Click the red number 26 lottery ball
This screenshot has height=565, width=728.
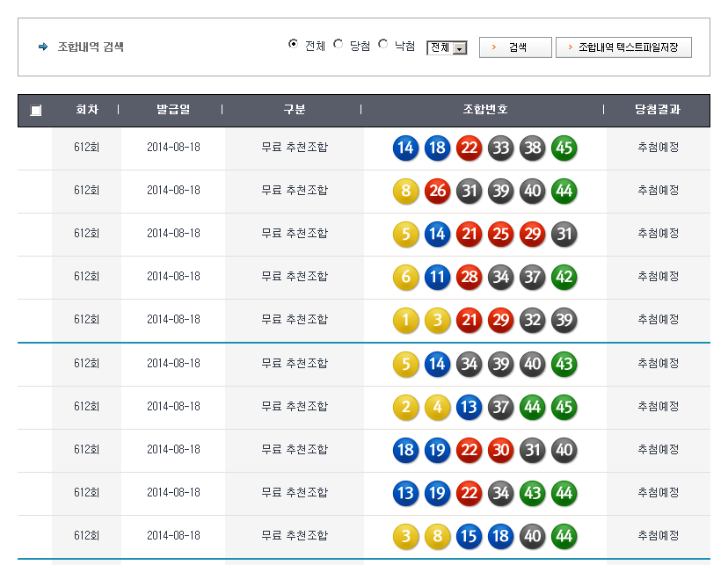[x=437, y=191]
